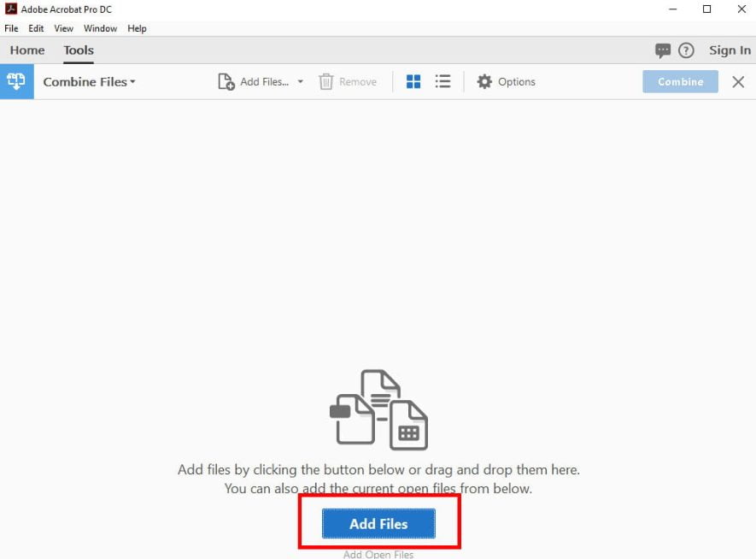Open the help question mark icon
Image resolution: width=756 pixels, height=559 pixels.
tap(686, 50)
